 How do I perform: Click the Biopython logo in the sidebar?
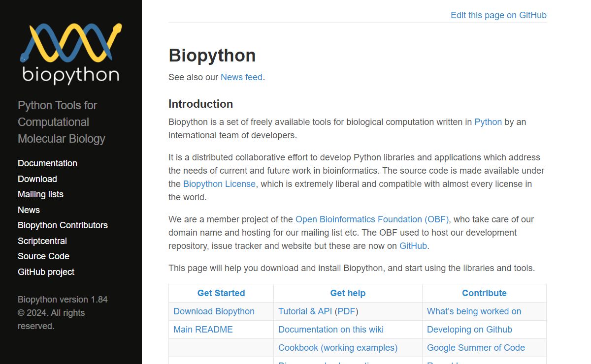tap(71, 53)
